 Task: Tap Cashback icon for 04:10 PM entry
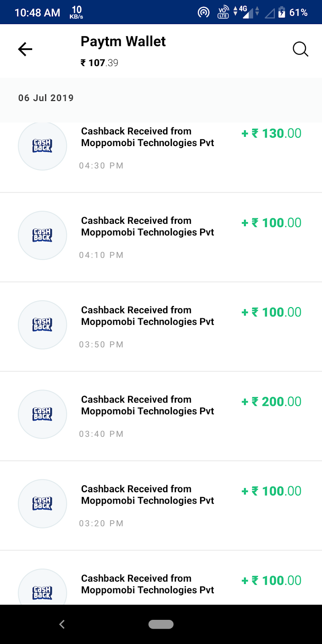point(42,235)
